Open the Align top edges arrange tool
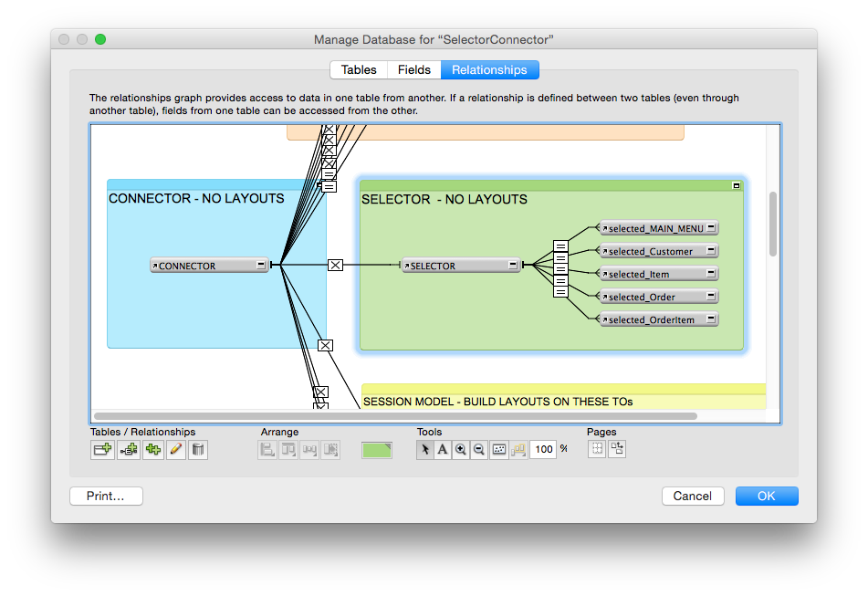The height and width of the screenshot is (596, 868). tap(288, 449)
